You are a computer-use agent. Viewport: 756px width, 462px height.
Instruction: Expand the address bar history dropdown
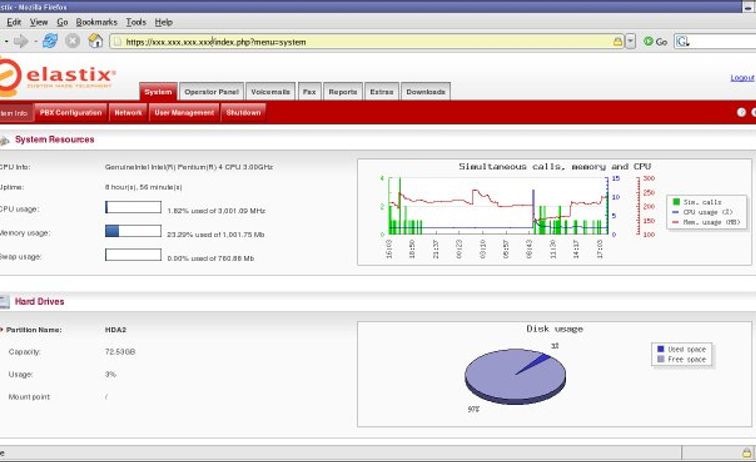[630, 41]
